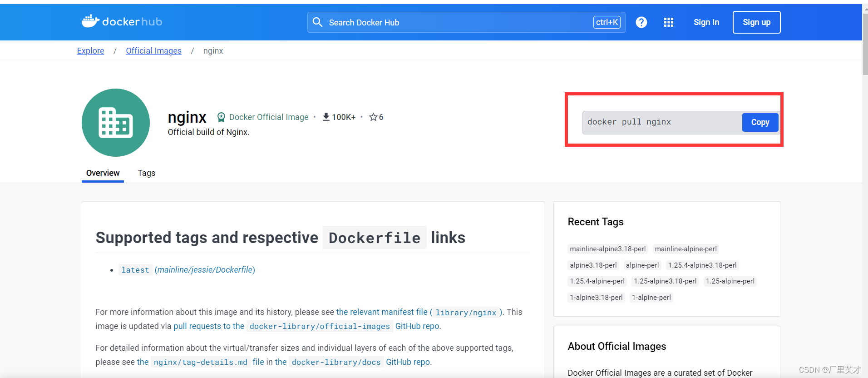Open the apps grid menu icon
Viewport: 868px width, 378px height.
click(668, 22)
